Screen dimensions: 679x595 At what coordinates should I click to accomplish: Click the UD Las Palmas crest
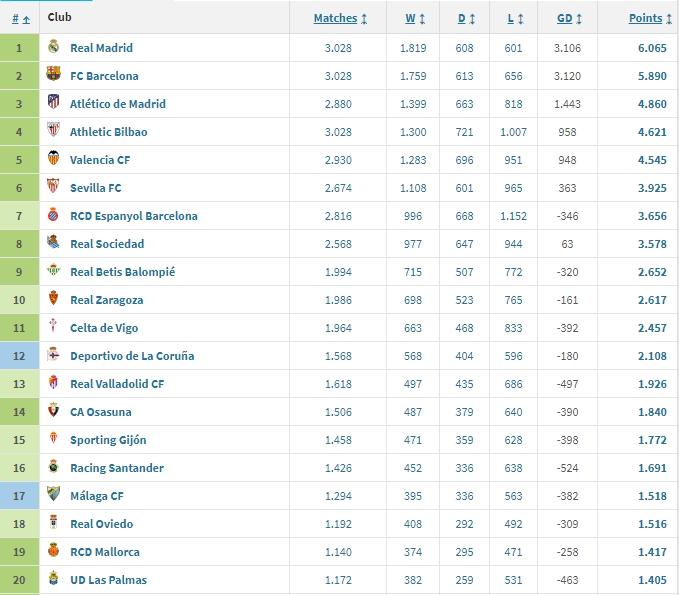point(54,580)
